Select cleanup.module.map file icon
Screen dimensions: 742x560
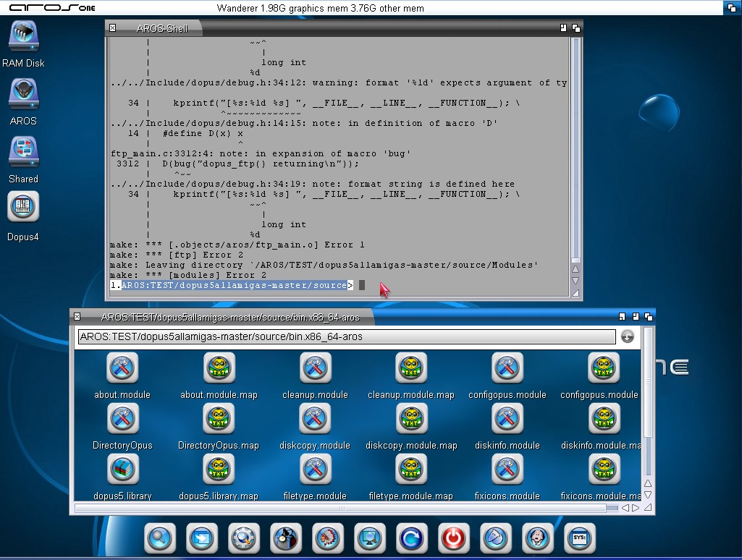[411, 368]
